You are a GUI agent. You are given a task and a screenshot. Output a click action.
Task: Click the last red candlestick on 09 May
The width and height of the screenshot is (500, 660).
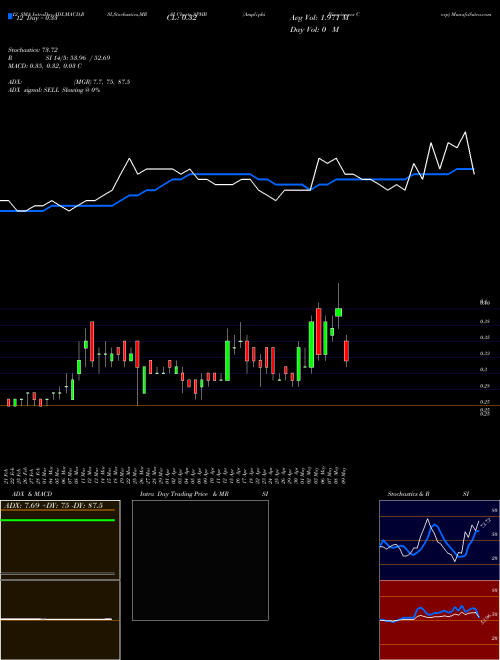(x=346, y=351)
